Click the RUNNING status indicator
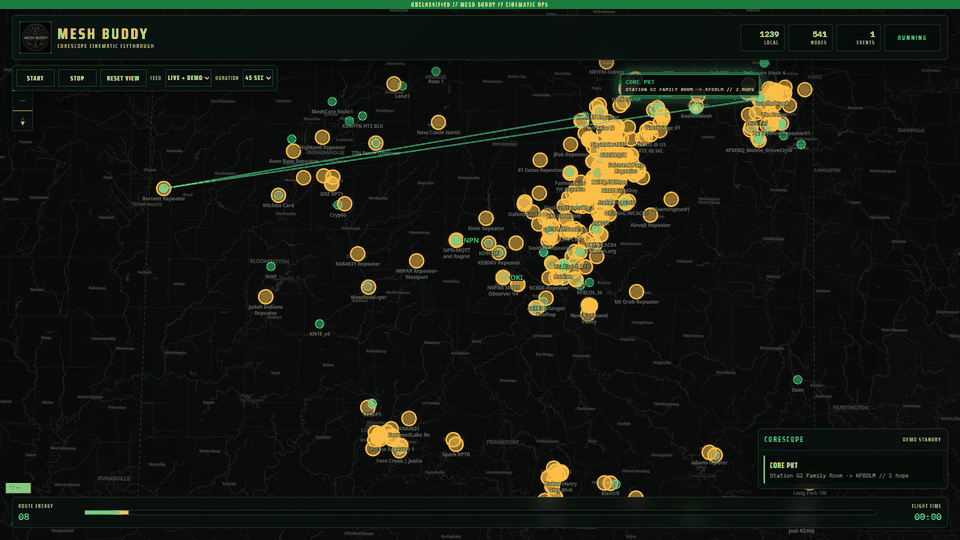The image size is (960, 540). pyautogui.click(x=912, y=38)
